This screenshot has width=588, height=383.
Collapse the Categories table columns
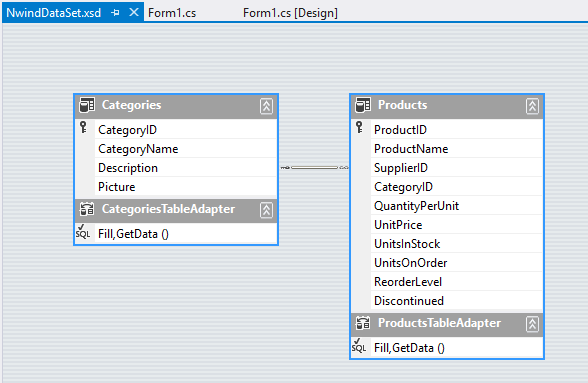click(x=266, y=106)
